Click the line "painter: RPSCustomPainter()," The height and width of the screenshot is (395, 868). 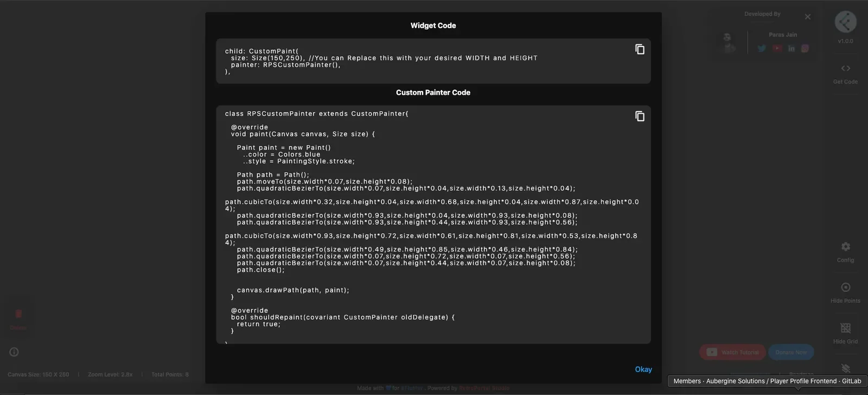click(x=286, y=65)
